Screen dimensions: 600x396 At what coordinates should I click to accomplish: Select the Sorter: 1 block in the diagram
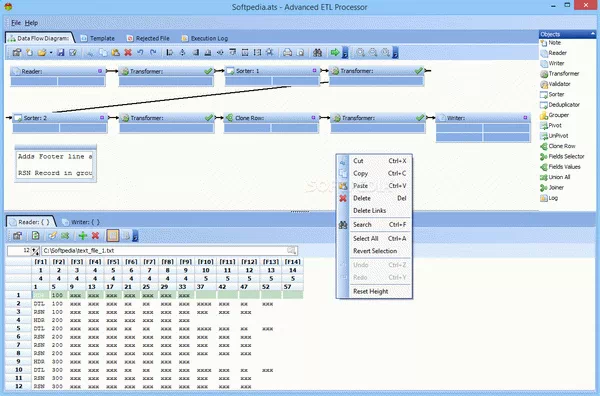point(272,75)
